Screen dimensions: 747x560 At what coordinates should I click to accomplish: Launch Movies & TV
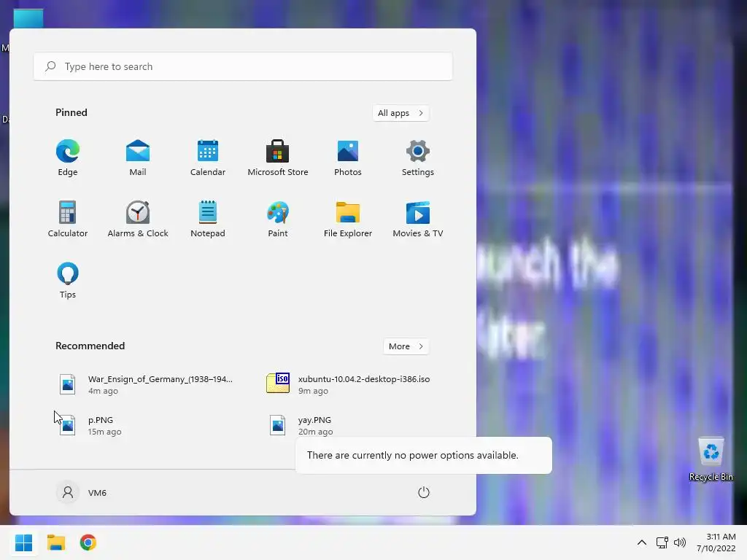[418, 219]
